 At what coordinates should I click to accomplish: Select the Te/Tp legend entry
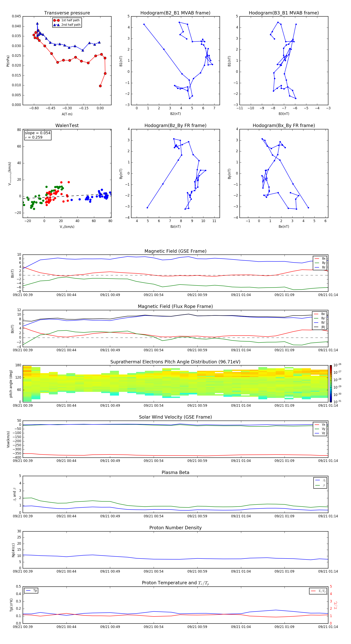(x=318, y=591)
